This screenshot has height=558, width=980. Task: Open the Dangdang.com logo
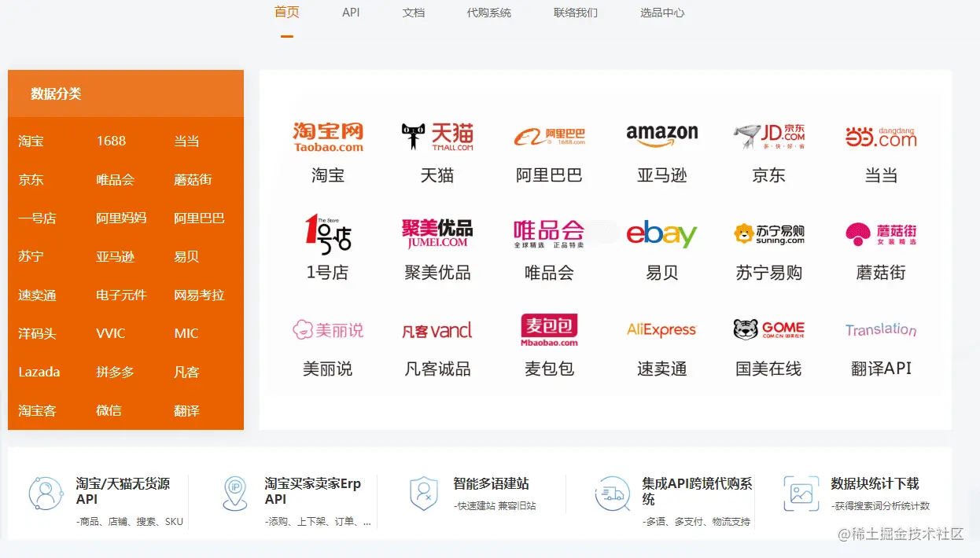[x=881, y=137]
